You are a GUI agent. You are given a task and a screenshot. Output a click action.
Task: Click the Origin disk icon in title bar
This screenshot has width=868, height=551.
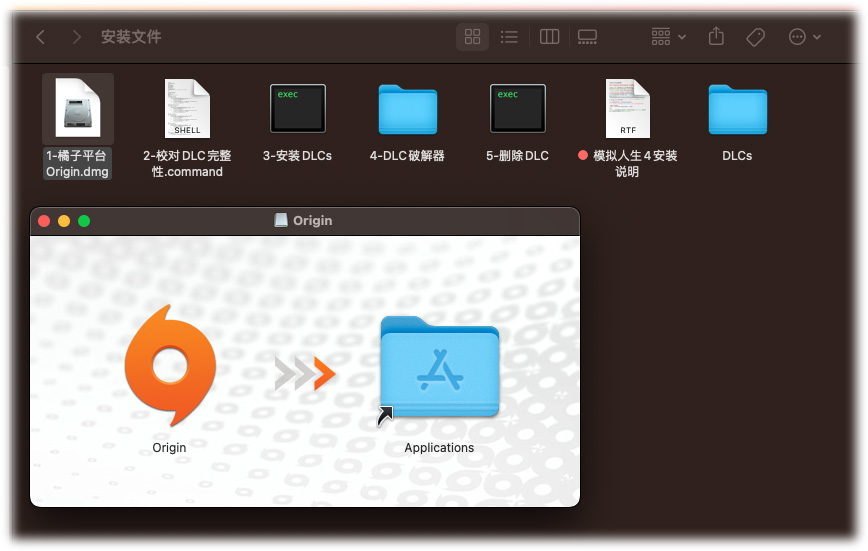281,220
